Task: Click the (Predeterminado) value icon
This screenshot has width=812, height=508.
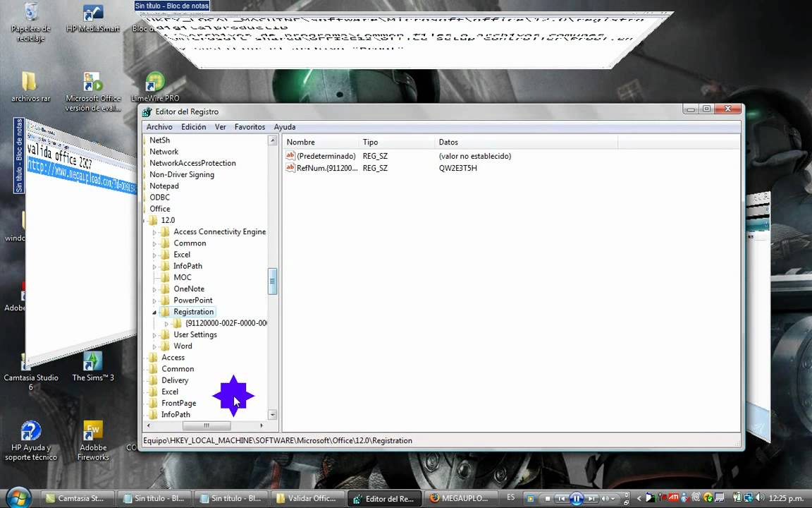Action: pos(290,155)
